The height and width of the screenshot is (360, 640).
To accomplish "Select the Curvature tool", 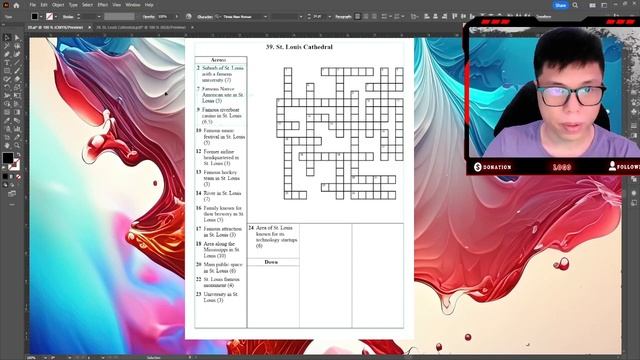I will click(x=17, y=54).
